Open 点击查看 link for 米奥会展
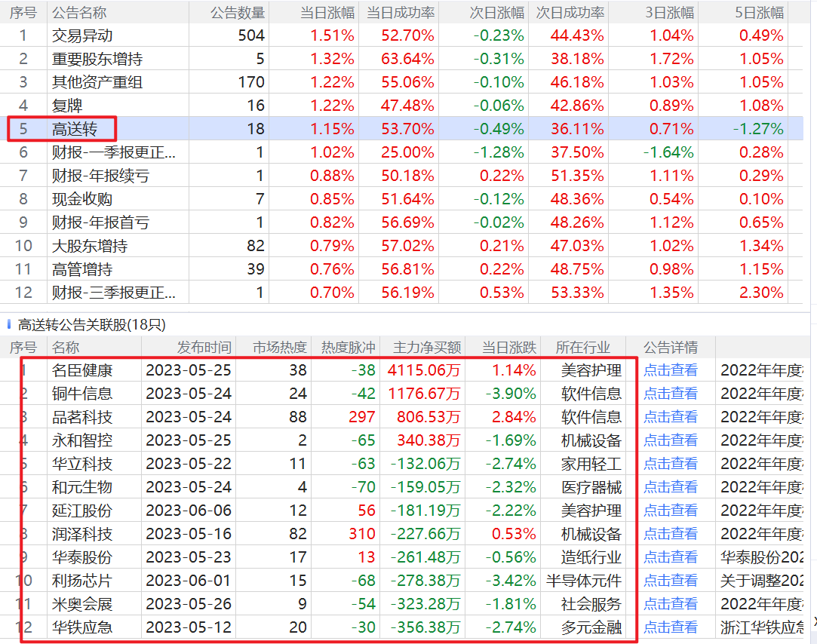 point(671,604)
